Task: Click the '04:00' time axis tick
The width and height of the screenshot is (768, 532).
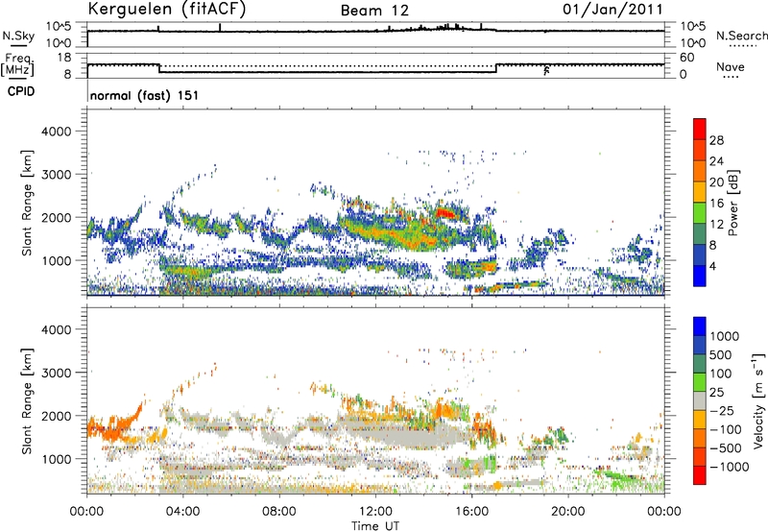Action: click(182, 512)
